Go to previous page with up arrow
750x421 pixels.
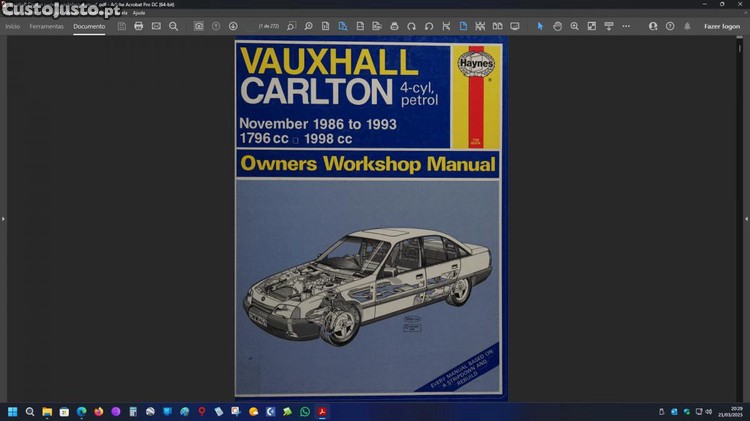tap(216, 26)
